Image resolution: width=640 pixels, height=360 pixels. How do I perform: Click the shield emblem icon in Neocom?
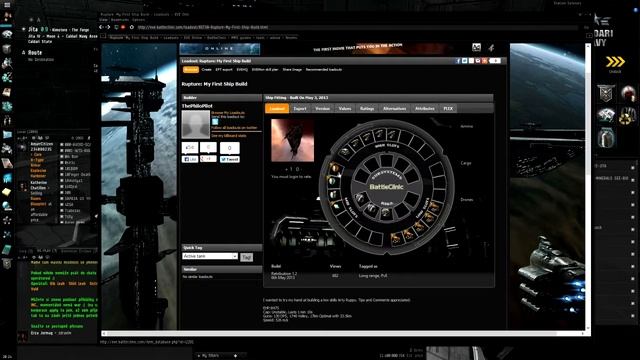tap(7, 263)
